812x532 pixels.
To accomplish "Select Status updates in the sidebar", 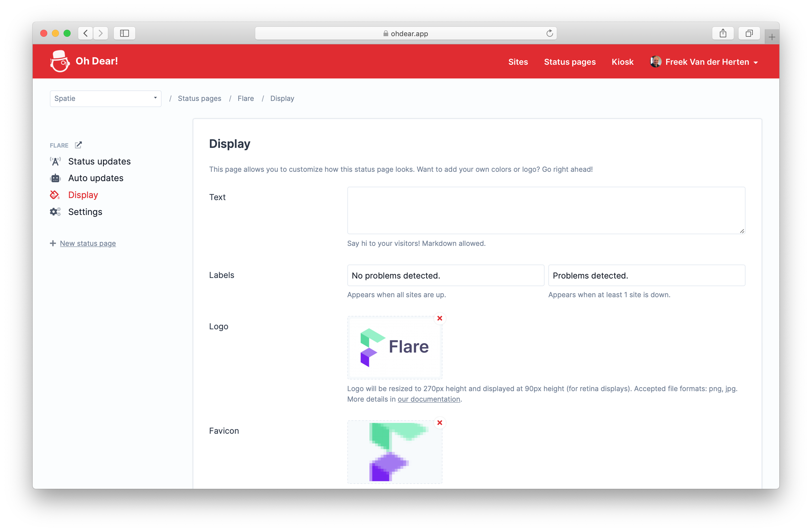I will point(99,161).
